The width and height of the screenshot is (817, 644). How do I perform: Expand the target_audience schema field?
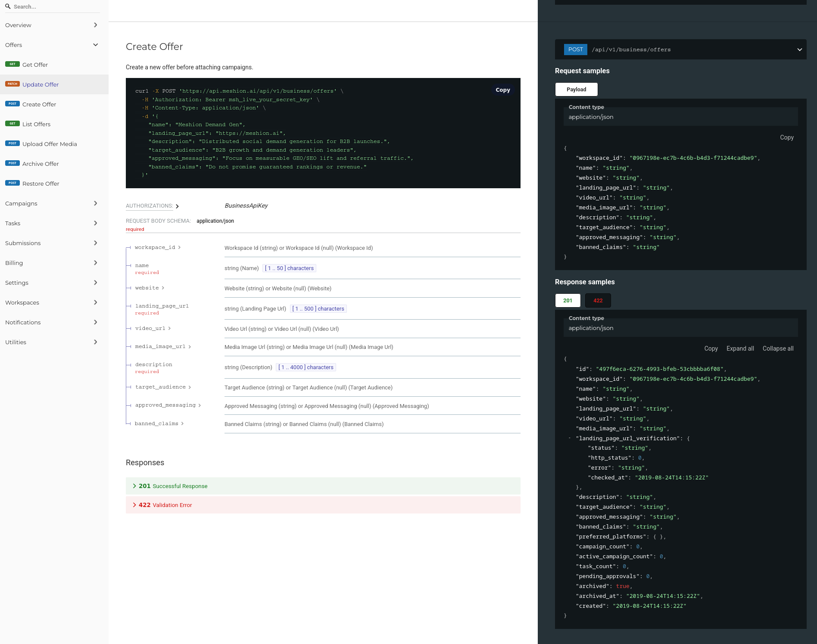163,387
